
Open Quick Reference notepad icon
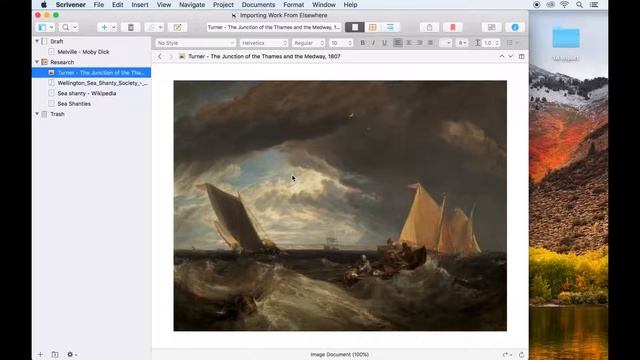tap(177, 27)
